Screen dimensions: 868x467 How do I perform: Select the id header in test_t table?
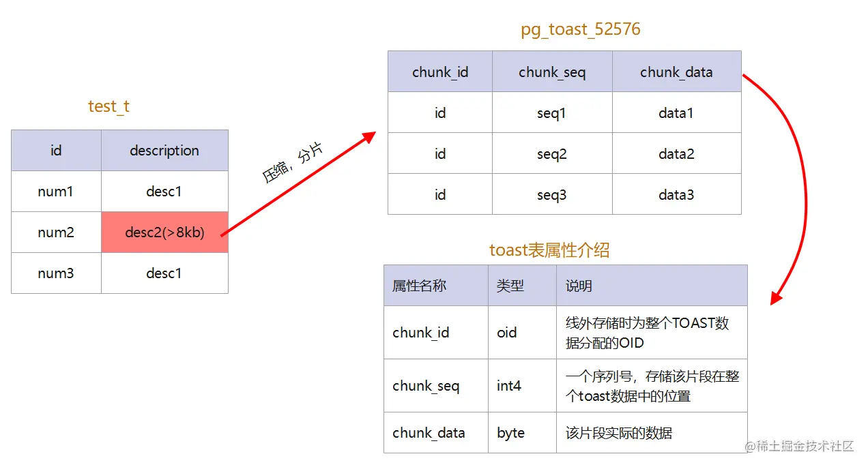[56, 150]
